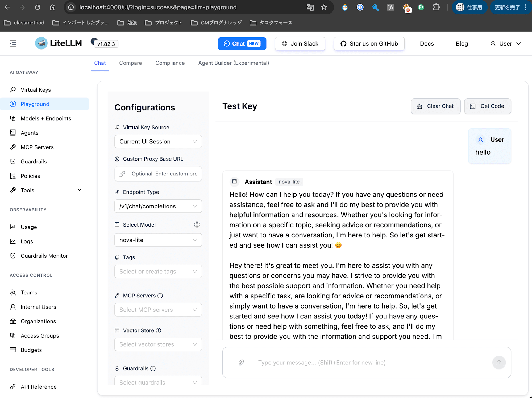Image resolution: width=532 pixels, height=398 pixels.
Task: Click the Chat NEW button
Action: [242, 44]
